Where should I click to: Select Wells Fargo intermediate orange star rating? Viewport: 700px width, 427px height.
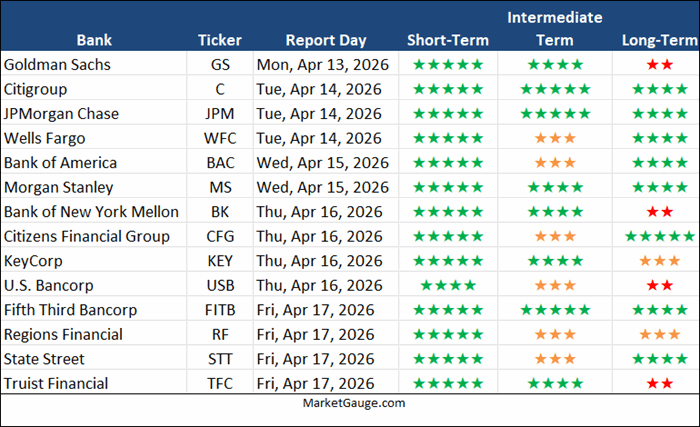pos(555,138)
